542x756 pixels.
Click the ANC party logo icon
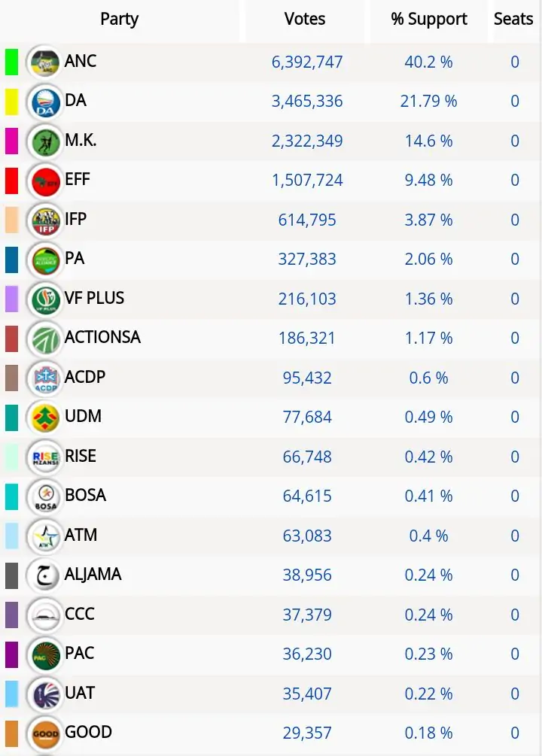point(44,62)
